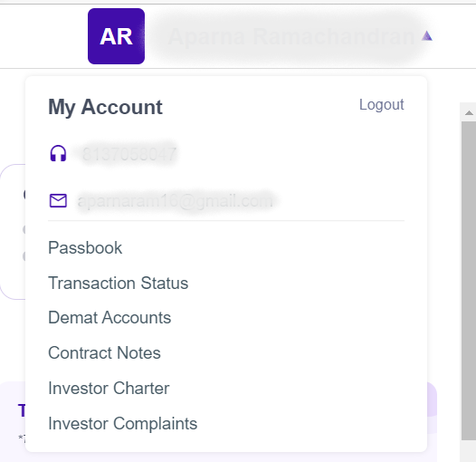Click the scrollbar up arrow
Image resolution: width=476 pixels, height=462 pixels.
pyautogui.click(x=469, y=112)
